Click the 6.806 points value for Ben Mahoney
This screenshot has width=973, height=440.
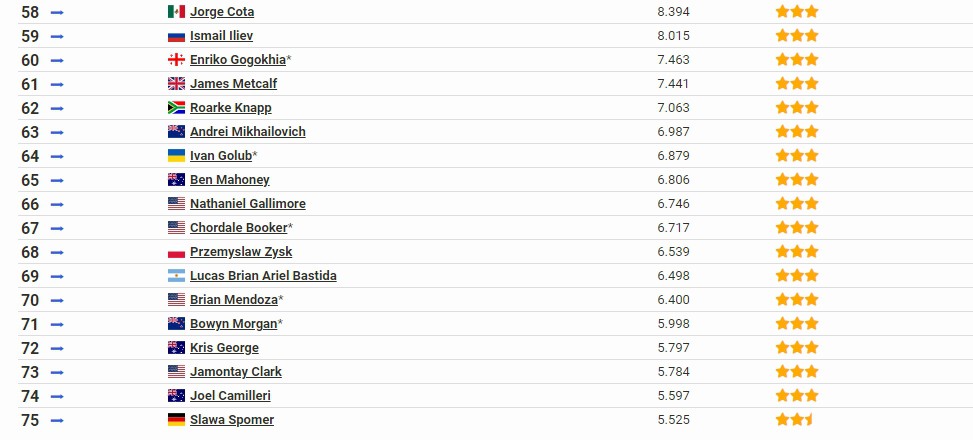673,180
